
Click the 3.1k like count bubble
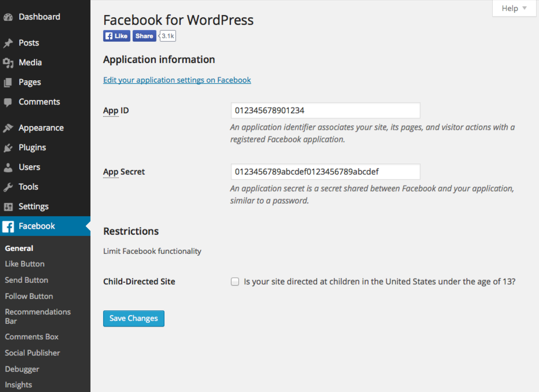(168, 36)
